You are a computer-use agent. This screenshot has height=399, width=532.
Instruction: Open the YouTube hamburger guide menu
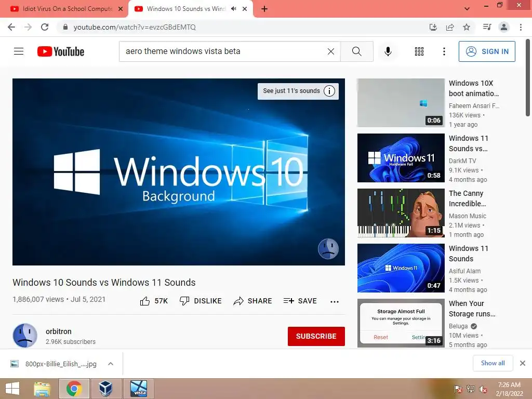19,51
